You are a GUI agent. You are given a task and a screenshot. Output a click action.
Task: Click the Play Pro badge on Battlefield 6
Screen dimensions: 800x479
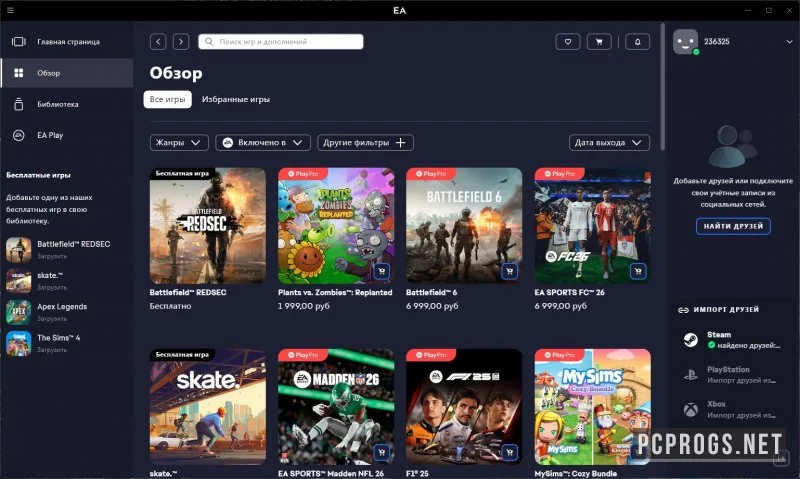pyautogui.click(x=431, y=173)
